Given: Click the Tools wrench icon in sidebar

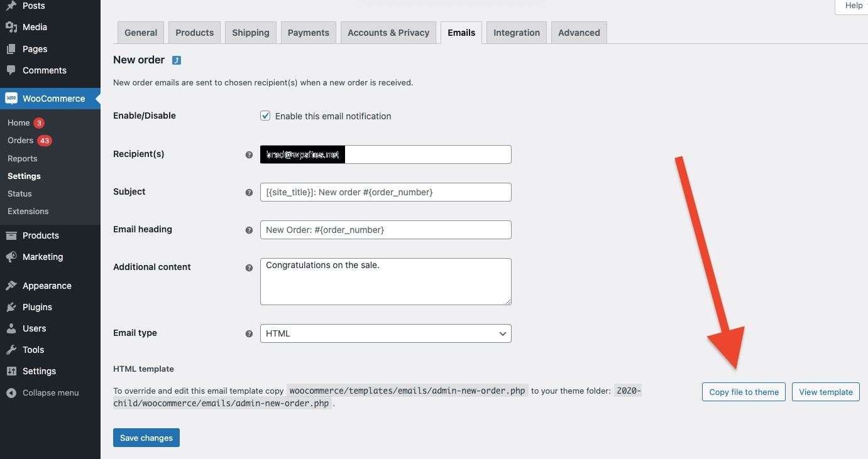Looking at the screenshot, I should (x=13, y=350).
